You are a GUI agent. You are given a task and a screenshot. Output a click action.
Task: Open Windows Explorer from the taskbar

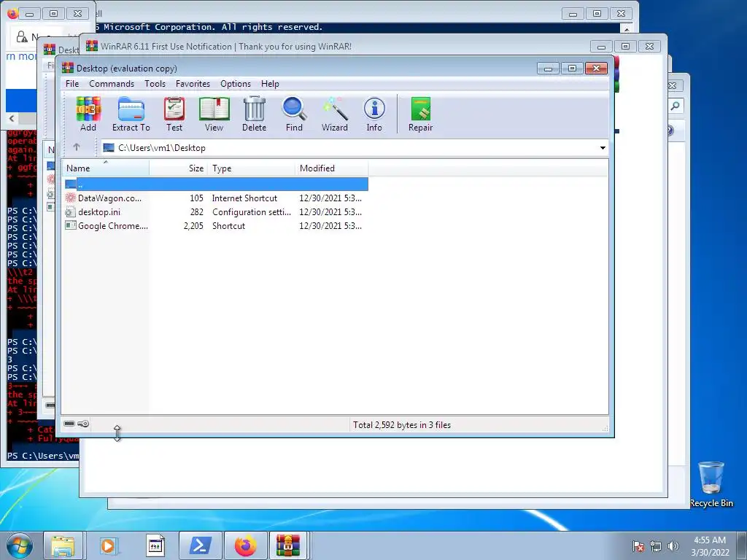coord(63,545)
